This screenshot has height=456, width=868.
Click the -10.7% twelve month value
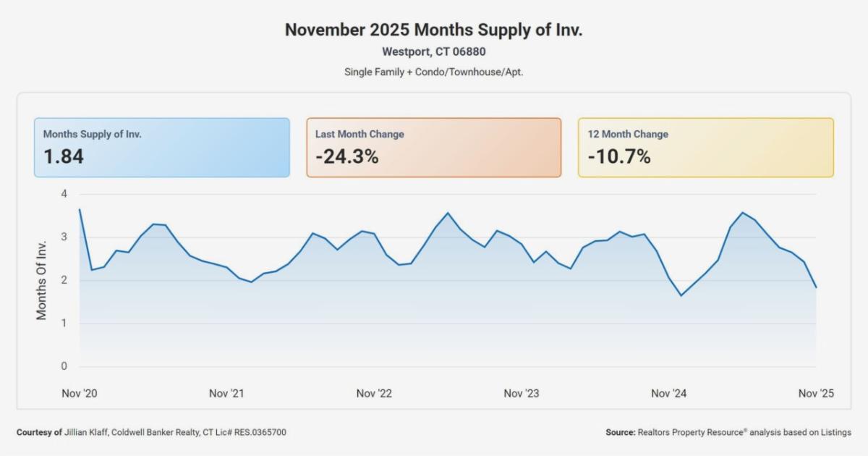[619, 156]
